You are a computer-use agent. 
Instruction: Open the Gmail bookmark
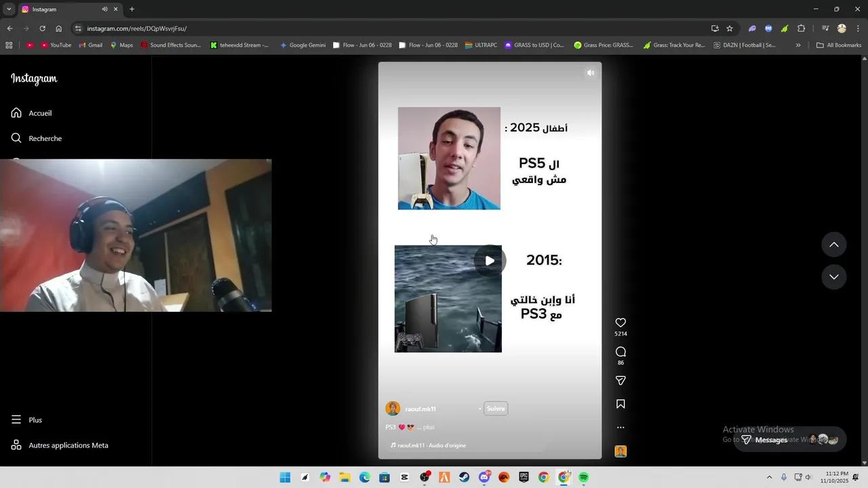[x=90, y=45]
